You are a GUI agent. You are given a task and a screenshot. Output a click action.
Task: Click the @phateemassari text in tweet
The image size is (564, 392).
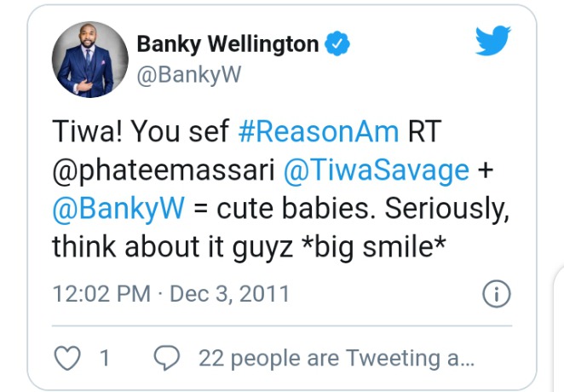[x=164, y=170]
